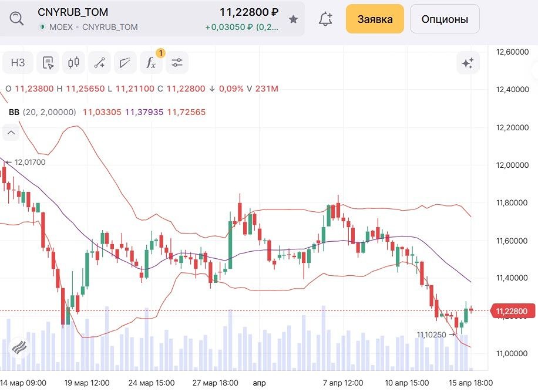
Task: Select the BB (20, 2,00000) indicator label
Action: point(42,112)
